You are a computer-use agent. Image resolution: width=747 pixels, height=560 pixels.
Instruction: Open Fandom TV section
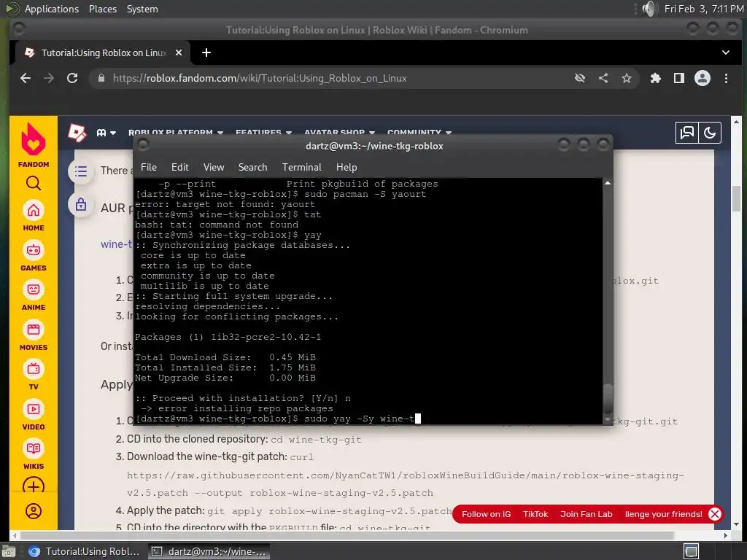pos(34,375)
